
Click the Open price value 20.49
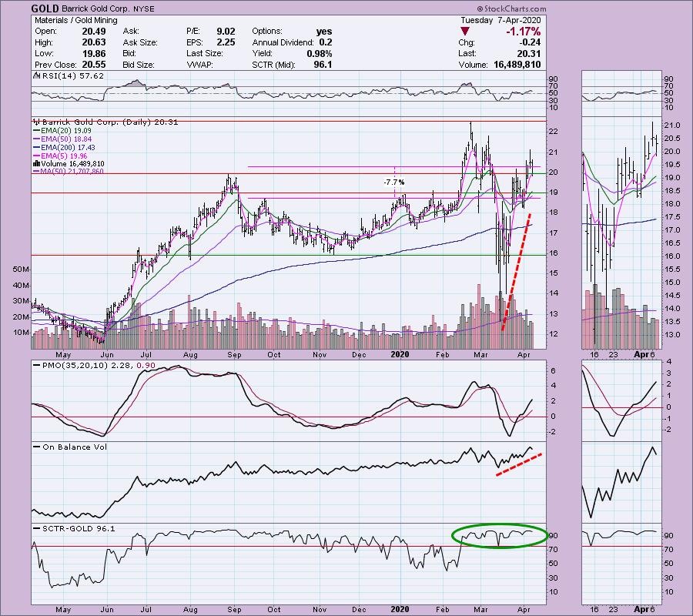(x=94, y=32)
